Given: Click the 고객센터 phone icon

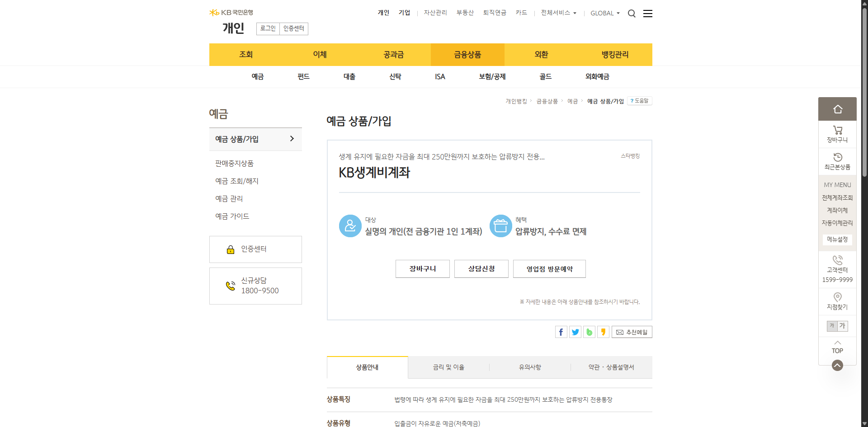Looking at the screenshot, I should (837, 260).
